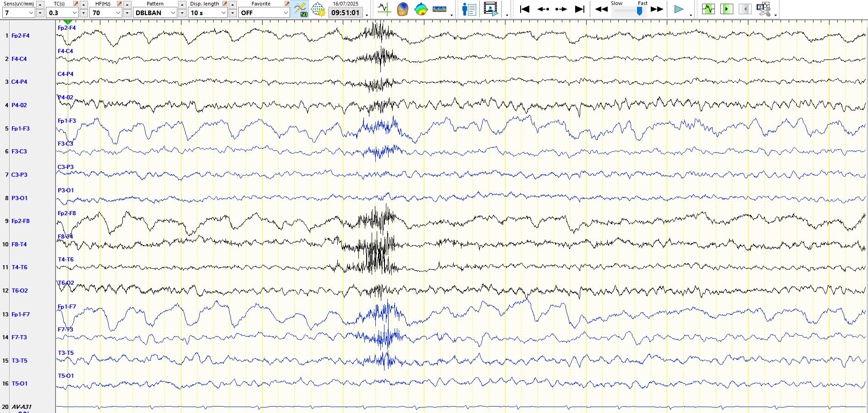Open the 3D head voltage map
This screenshot has height=413, width=868.
point(402,9)
